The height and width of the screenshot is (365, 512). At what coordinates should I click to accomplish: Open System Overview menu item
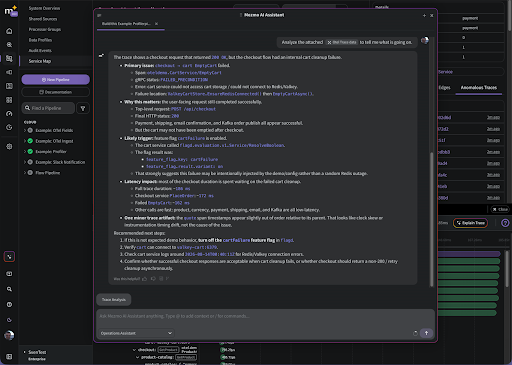[44, 8]
